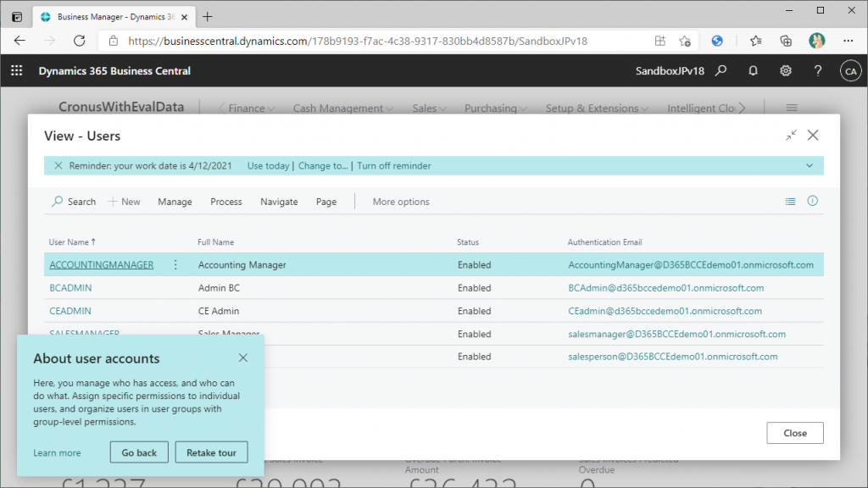
Task: Close the Business Manager browser tab
Action: coord(184,17)
